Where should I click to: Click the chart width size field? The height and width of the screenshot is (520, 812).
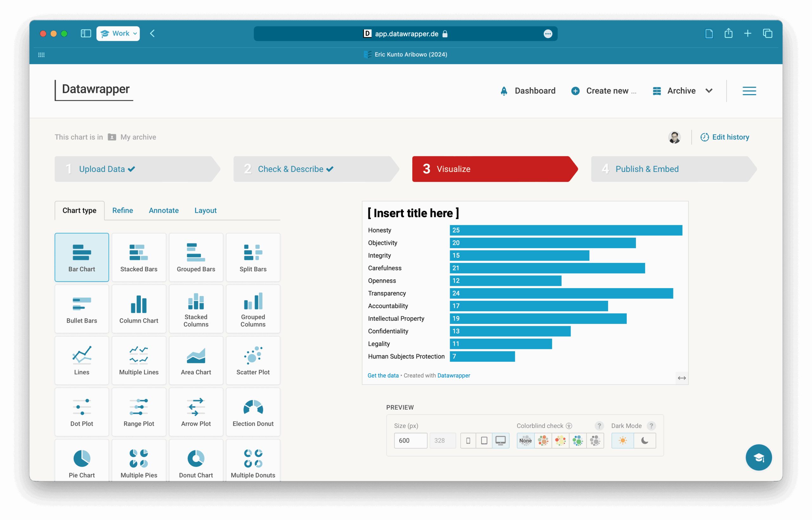click(x=410, y=440)
